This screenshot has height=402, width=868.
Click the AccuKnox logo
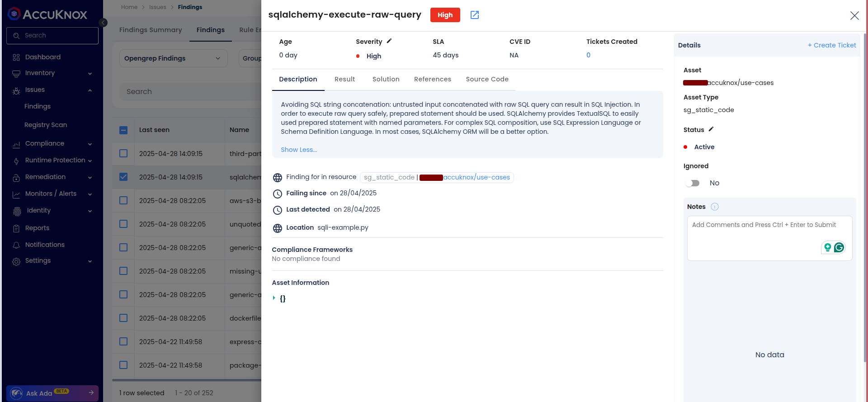[47, 14]
